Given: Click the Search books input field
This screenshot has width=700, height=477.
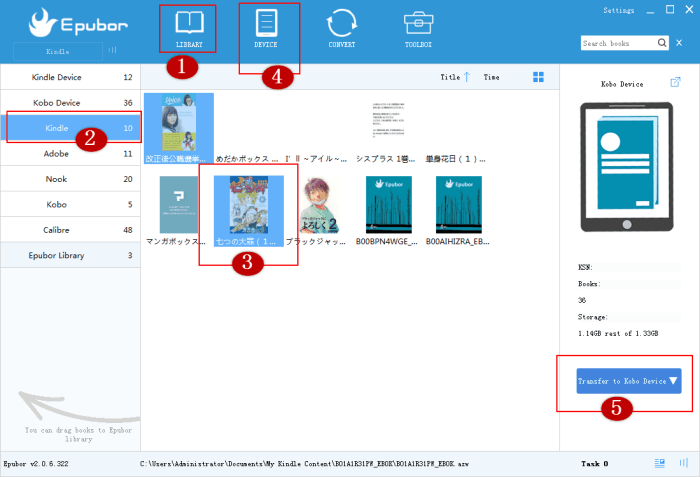Looking at the screenshot, I should coord(619,43).
